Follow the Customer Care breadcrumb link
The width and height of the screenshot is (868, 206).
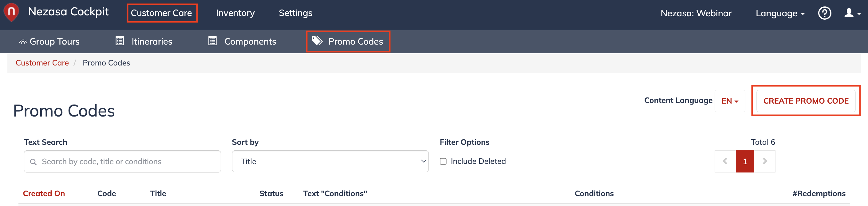click(x=42, y=63)
